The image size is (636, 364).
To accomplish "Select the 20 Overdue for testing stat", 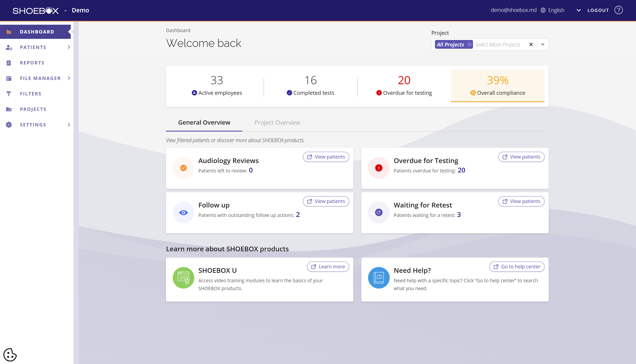I will pyautogui.click(x=404, y=86).
